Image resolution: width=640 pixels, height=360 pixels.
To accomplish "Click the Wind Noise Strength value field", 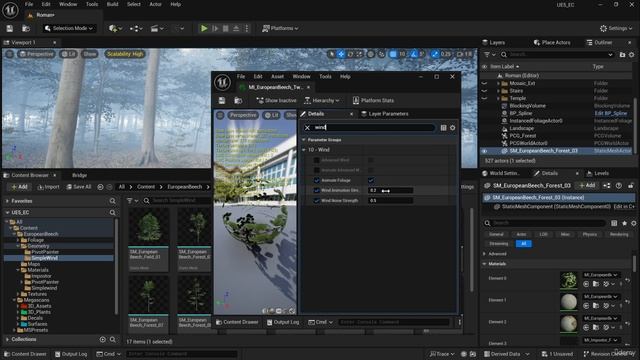I will click(391, 200).
